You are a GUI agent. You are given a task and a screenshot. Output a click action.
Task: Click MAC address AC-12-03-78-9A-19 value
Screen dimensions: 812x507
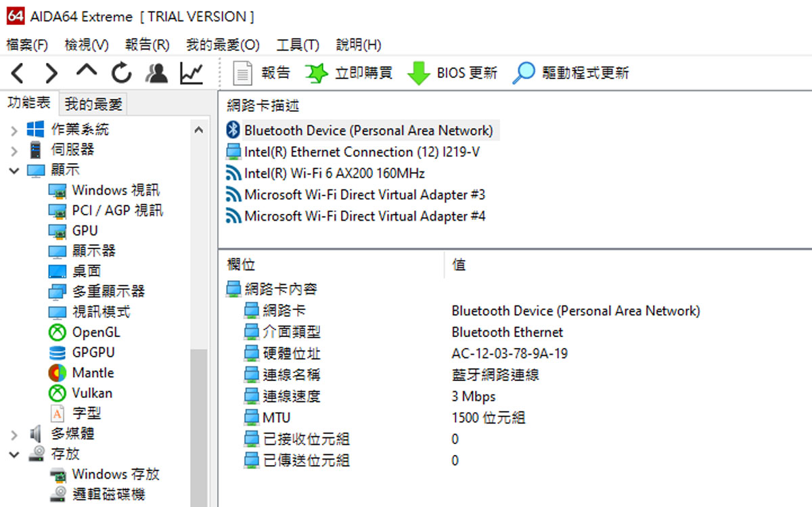click(x=510, y=354)
